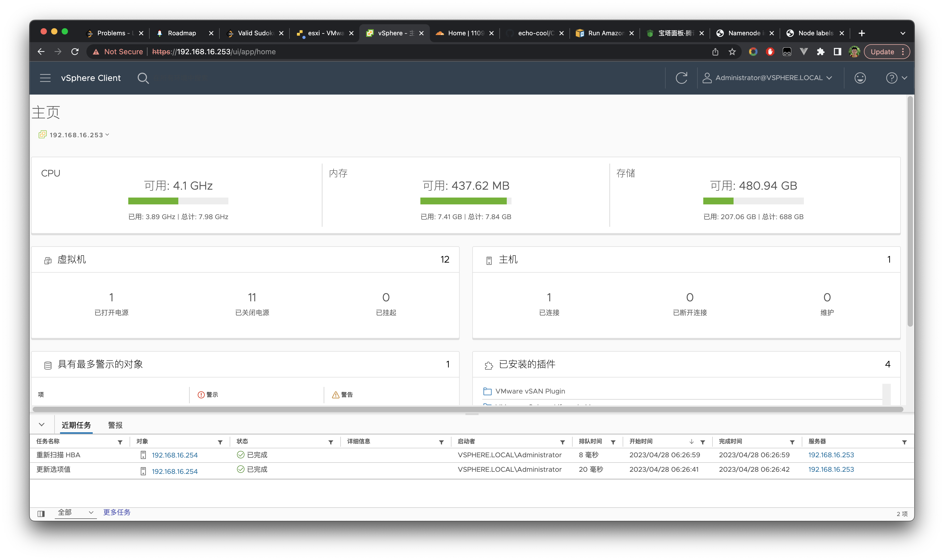The image size is (944, 560).
Task: Switch to the esxi - VMware browser tab
Action: (325, 33)
